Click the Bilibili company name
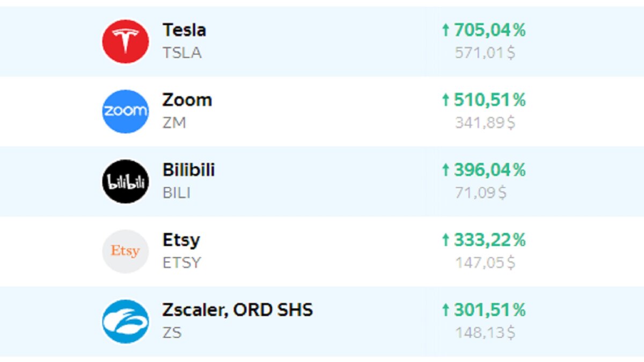Image resolution: width=644 pixels, height=362 pixels. [x=189, y=170]
